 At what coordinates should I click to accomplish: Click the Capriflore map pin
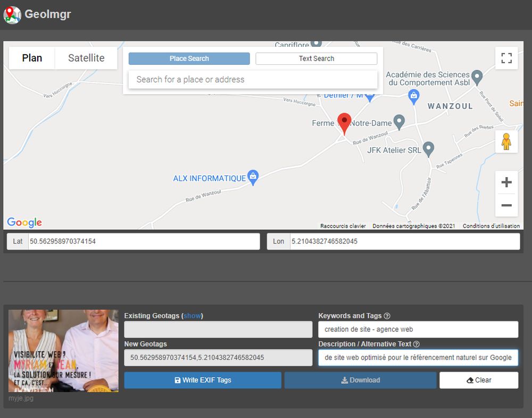tap(316, 44)
